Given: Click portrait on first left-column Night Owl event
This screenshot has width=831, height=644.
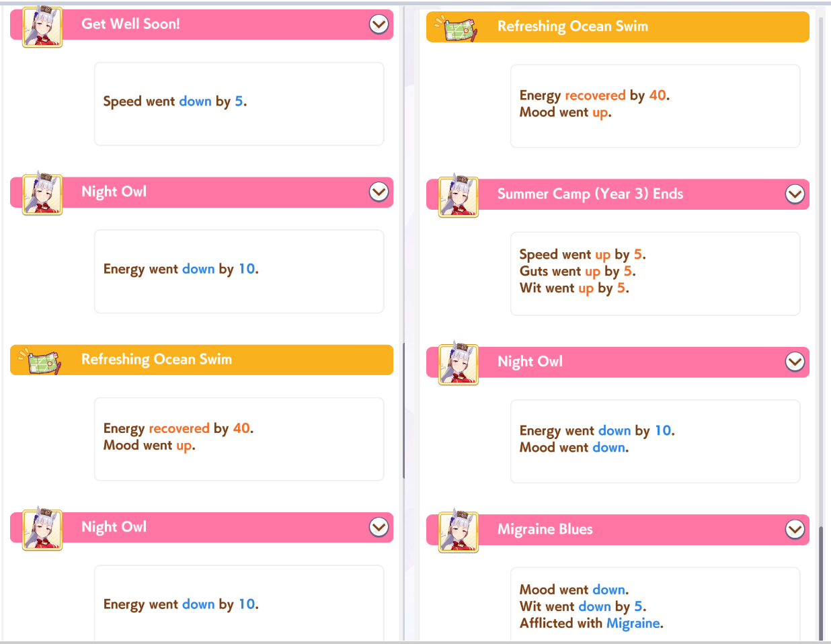Looking at the screenshot, I should click(x=42, y=194).
